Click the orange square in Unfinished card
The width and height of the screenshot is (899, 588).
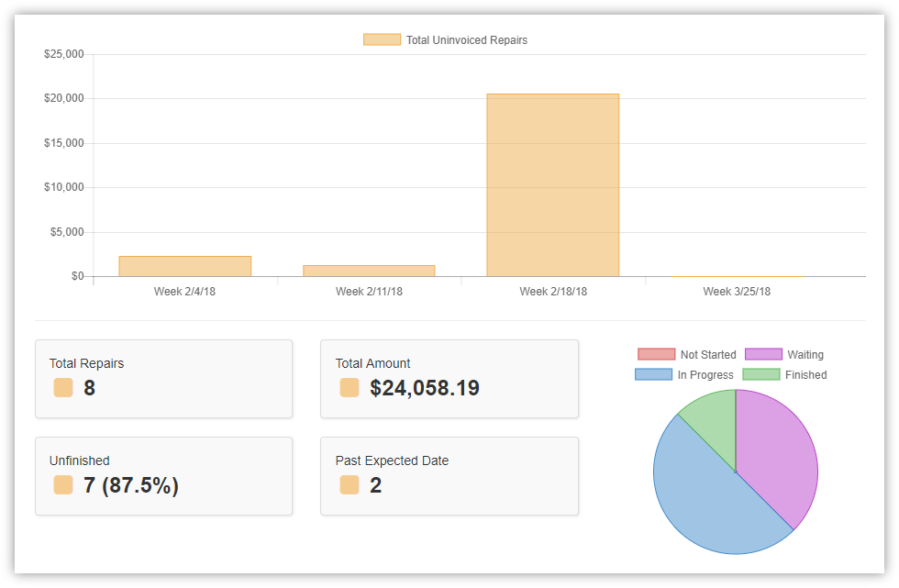tap(63, 485)
